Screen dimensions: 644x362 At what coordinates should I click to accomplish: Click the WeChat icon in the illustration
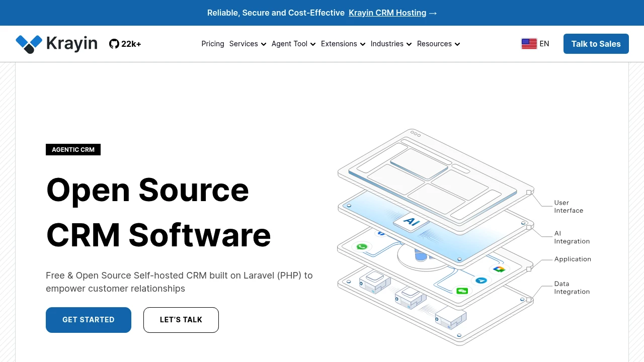pyautogui.click(x=462, y=291)
